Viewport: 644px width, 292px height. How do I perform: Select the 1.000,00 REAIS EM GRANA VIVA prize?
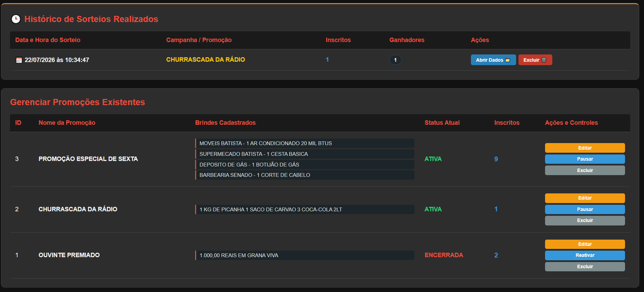point(305,255)
